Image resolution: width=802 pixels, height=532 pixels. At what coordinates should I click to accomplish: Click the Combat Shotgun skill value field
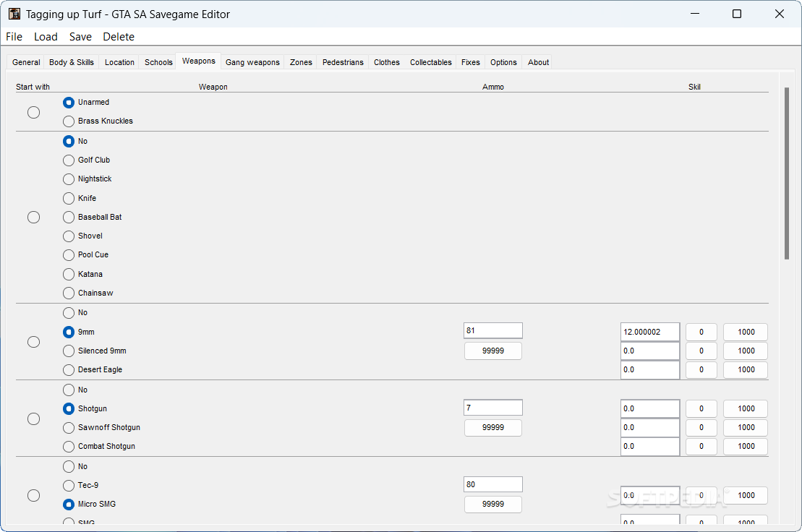650,447
